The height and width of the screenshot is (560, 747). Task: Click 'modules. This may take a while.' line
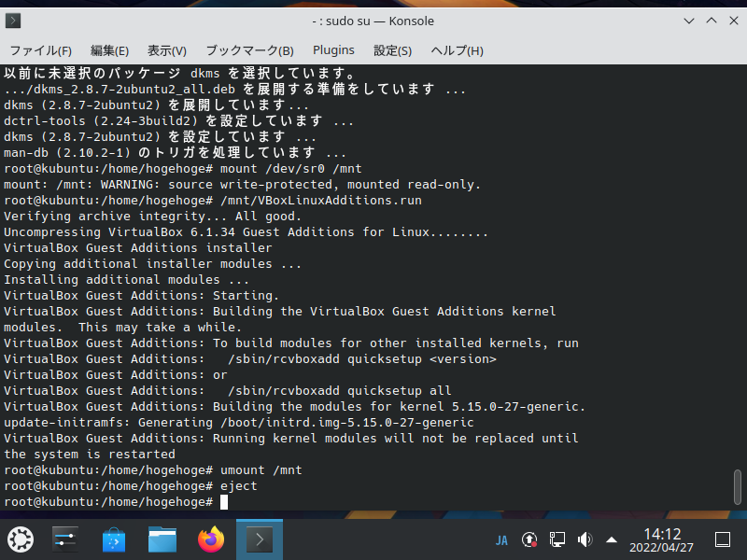123,328
